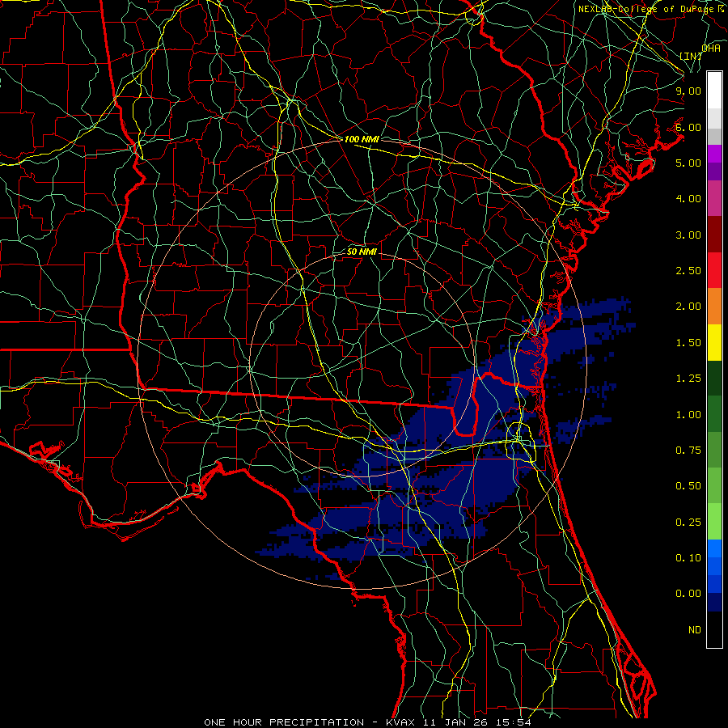Screen dimensions: 728x728
Task: Pick the bright red legend swatch beside 2.50
Action: 714,271
